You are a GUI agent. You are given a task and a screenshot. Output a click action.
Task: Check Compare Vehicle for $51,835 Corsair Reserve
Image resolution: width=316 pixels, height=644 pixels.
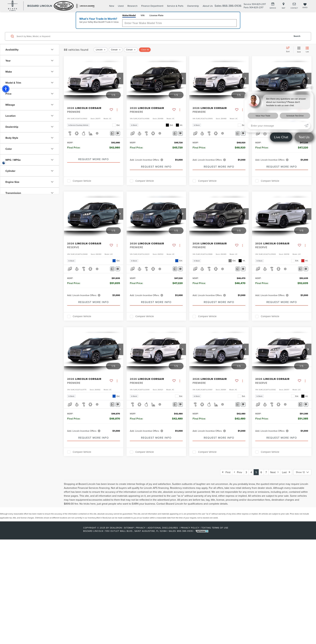tap(69, 316)
